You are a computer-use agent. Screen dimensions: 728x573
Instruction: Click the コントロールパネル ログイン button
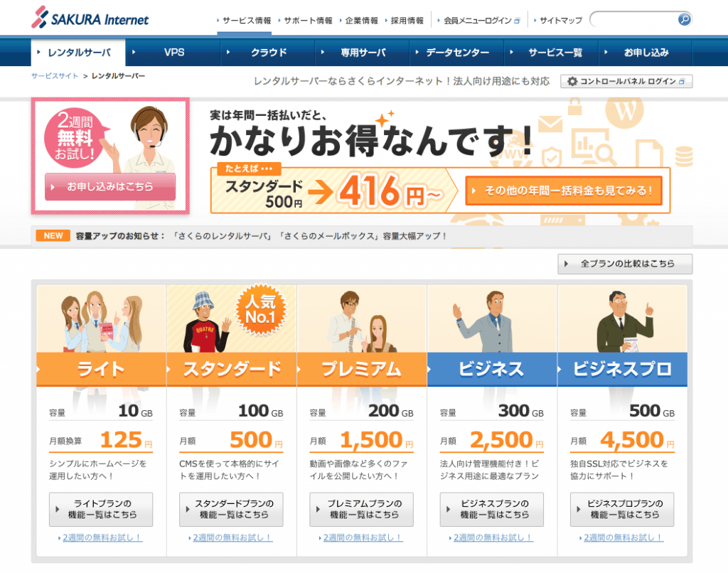[626, 81]
